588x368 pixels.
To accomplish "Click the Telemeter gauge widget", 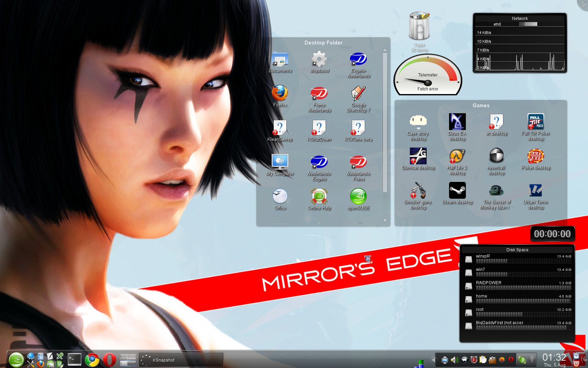I will click(428, 75).
